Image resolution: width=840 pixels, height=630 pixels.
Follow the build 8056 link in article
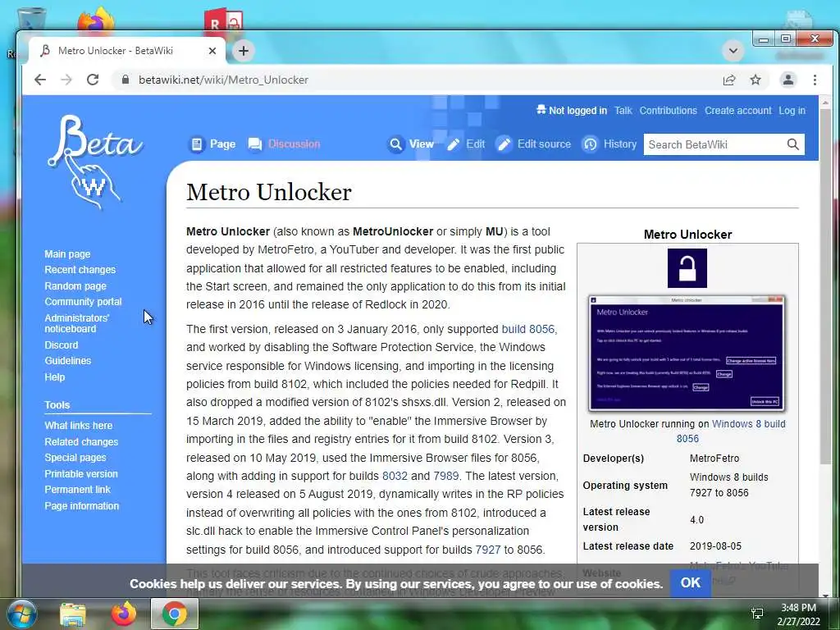527,329
